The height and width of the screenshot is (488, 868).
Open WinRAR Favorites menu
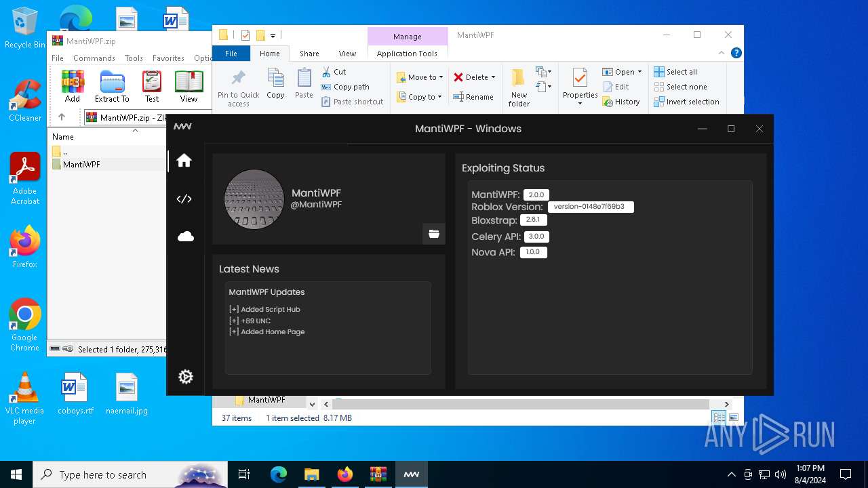coord(168,58)
